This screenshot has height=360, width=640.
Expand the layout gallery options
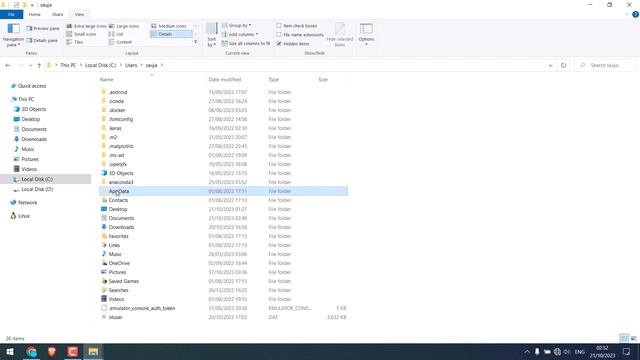pyautogui.click(x=196, y=42)
